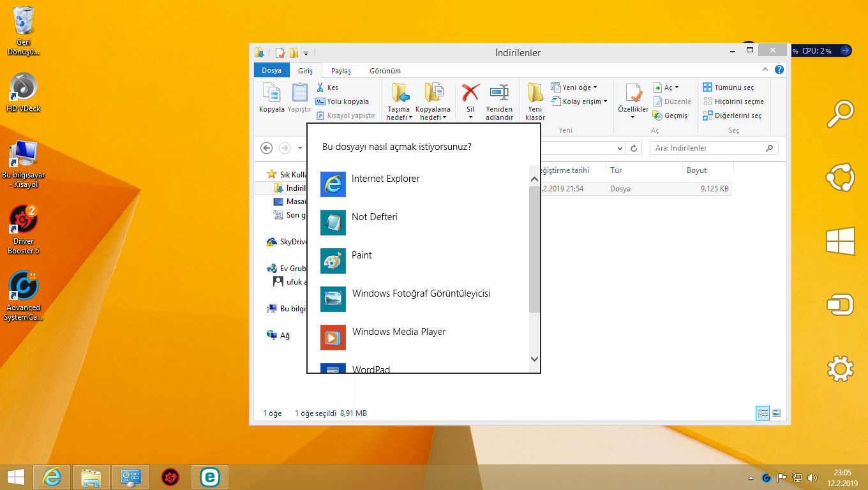Click the ESET icon on the taskbar
The image size is (868, 490).
(209, 477)
